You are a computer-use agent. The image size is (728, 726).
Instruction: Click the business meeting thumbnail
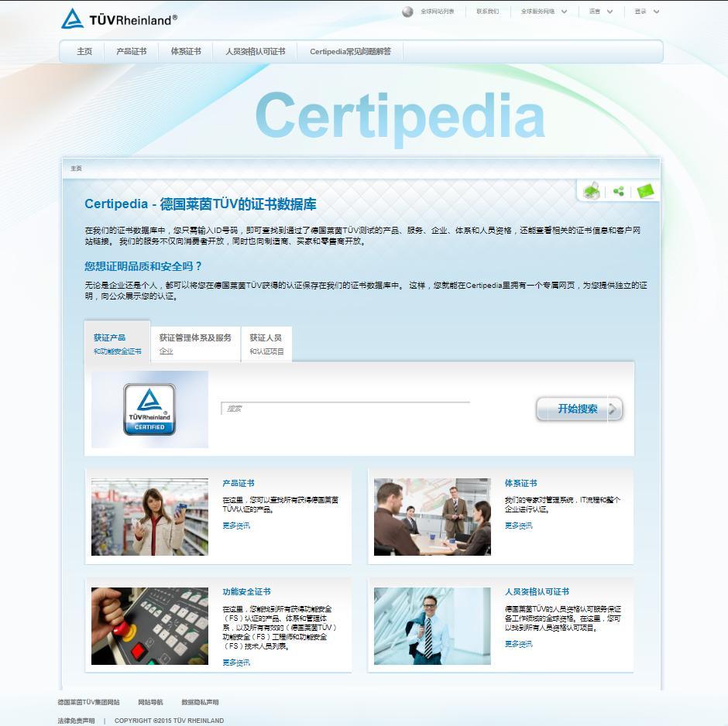click(x=432, y=517)
